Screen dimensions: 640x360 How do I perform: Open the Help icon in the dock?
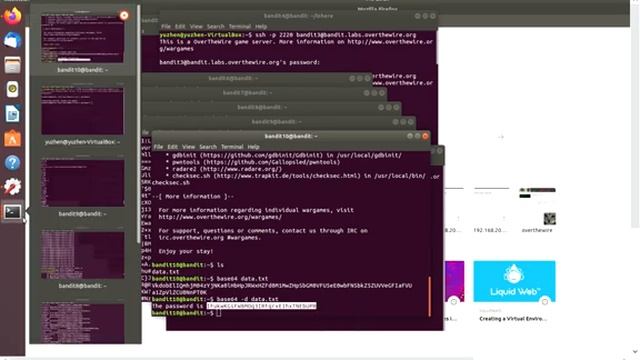(12, 163)
